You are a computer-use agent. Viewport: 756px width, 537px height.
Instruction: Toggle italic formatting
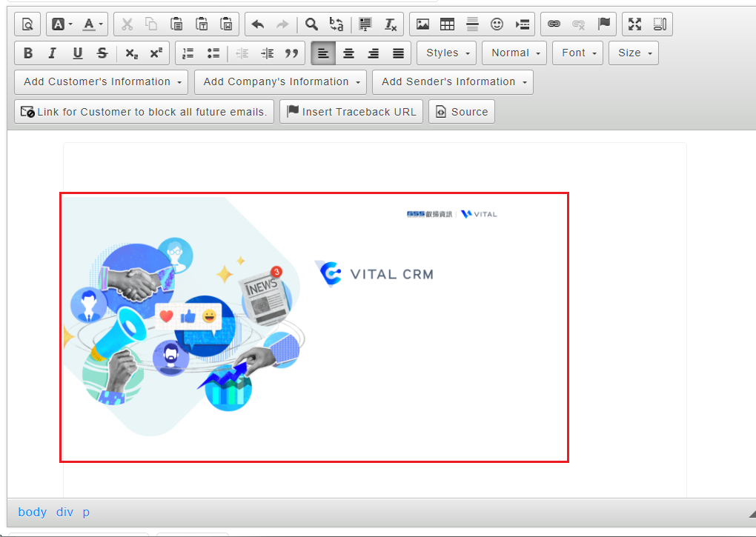(53, 53)
